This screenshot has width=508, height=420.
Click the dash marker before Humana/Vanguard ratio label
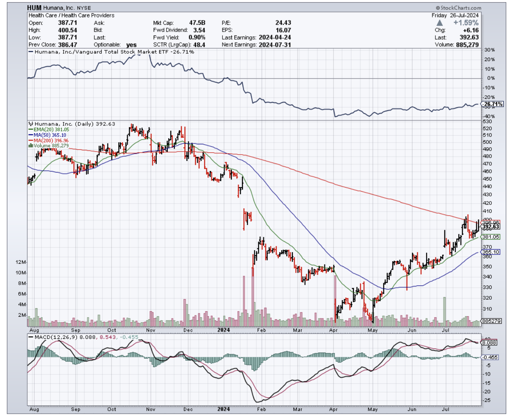coord(30,52)
